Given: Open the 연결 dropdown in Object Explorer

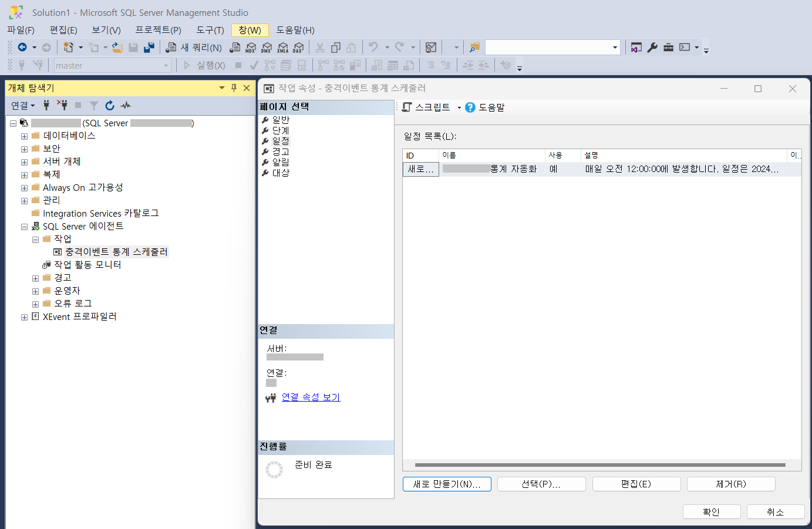Looking at the screenshot, I should coord(23,105).
